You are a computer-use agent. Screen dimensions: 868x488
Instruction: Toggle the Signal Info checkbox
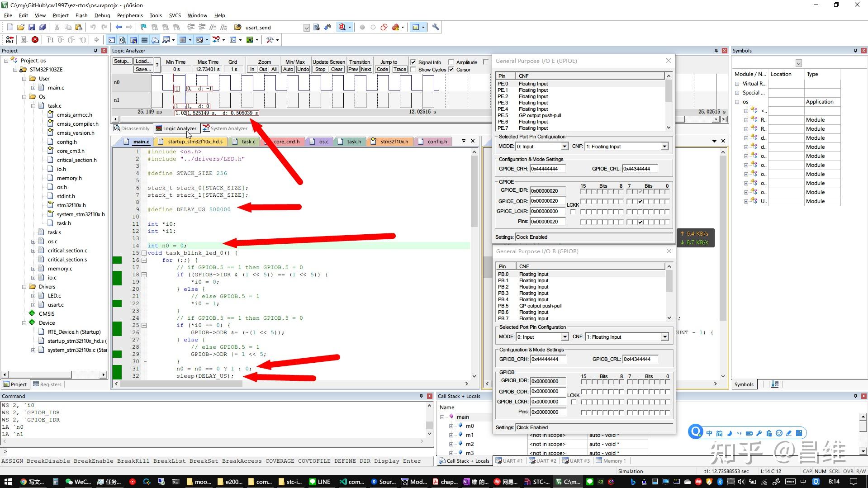tap(413, 62)
